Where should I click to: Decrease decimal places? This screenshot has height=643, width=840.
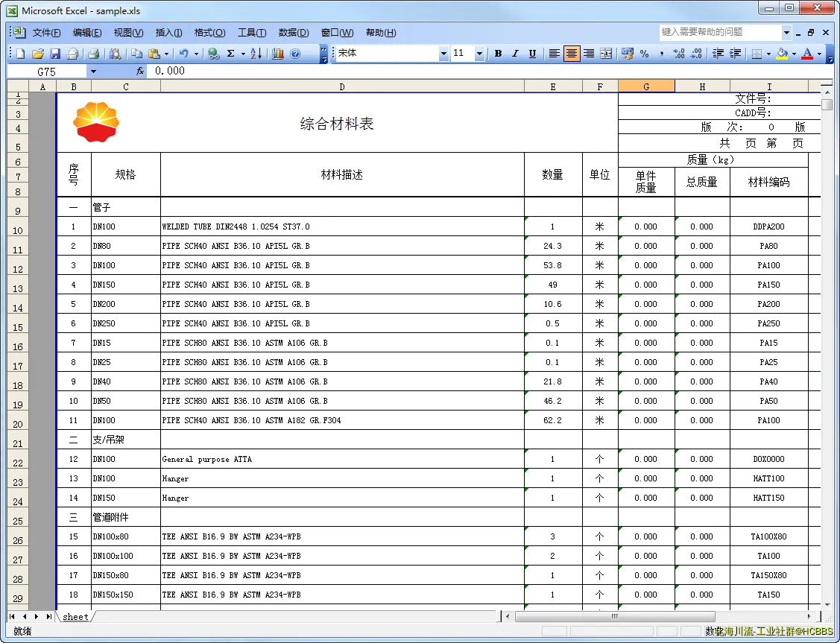point(696,54)
